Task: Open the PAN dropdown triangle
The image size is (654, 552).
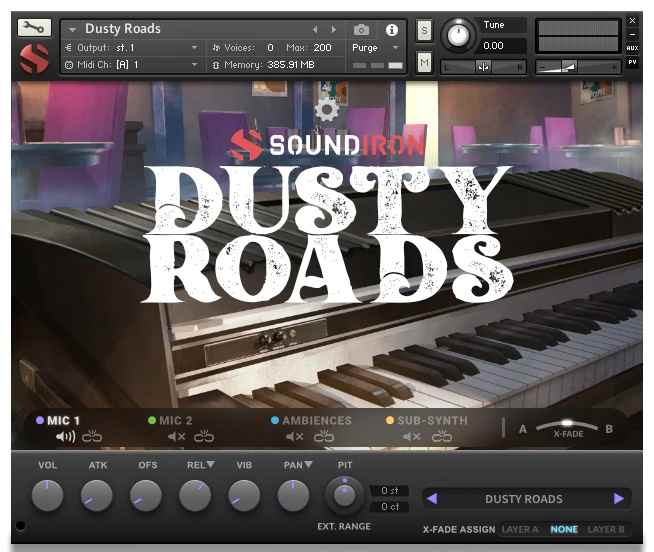Action: 309,464
